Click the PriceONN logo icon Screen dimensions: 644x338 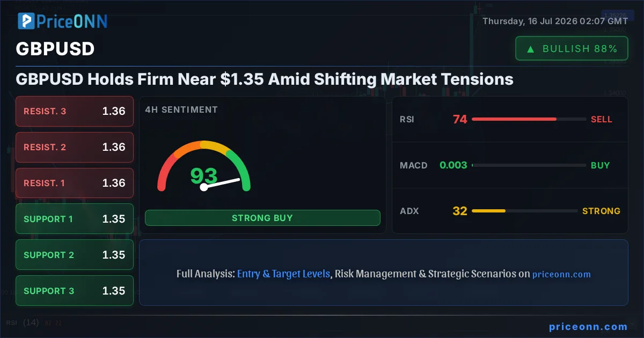[x=26, y=21]
